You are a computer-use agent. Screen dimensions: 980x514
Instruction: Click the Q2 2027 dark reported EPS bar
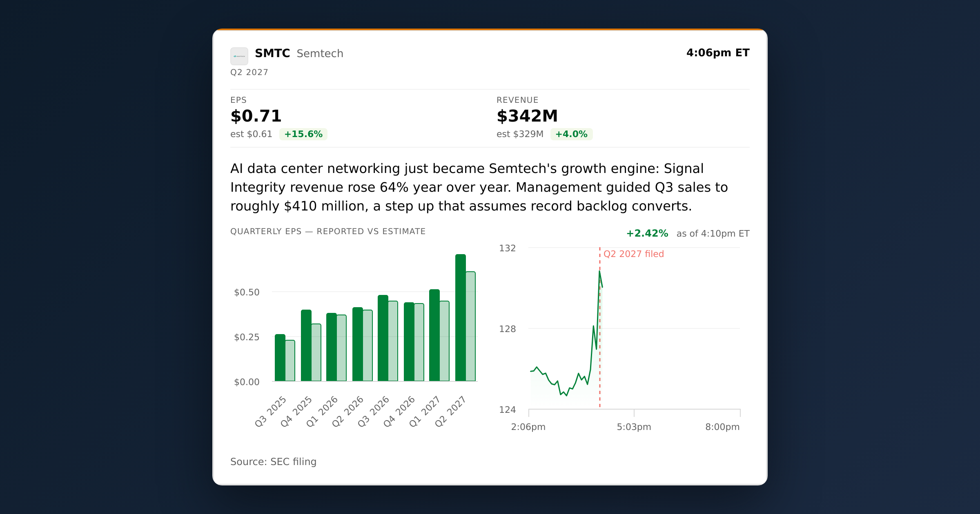pyautogui.click(x=461, y=318)
